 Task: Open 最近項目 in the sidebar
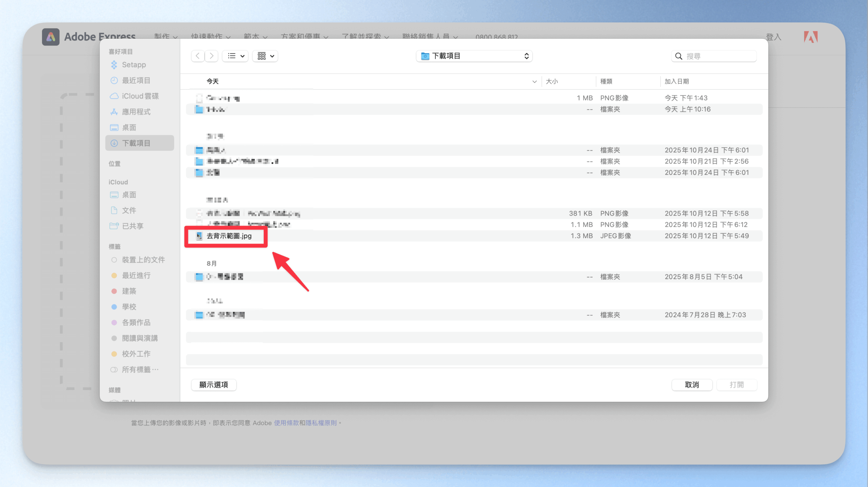136,80
